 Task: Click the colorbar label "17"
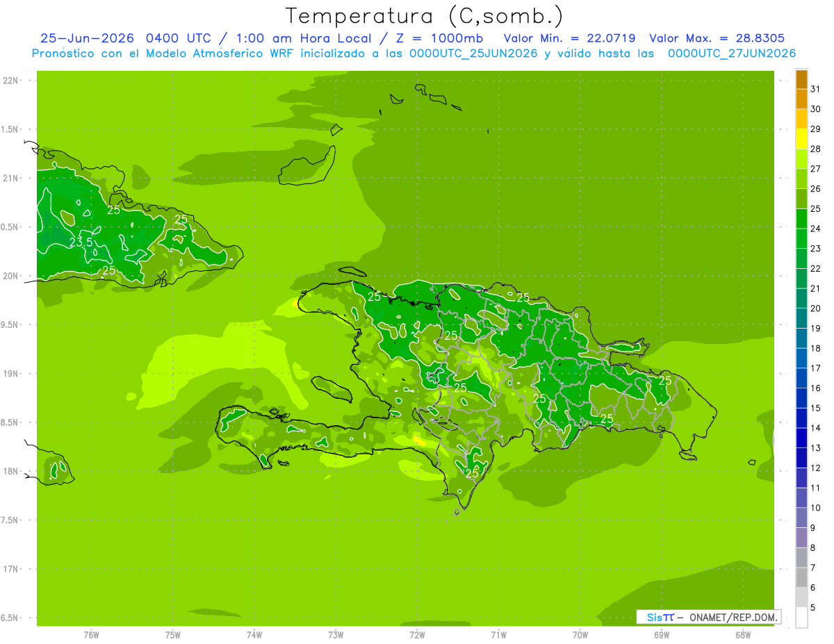coord(816,368)
